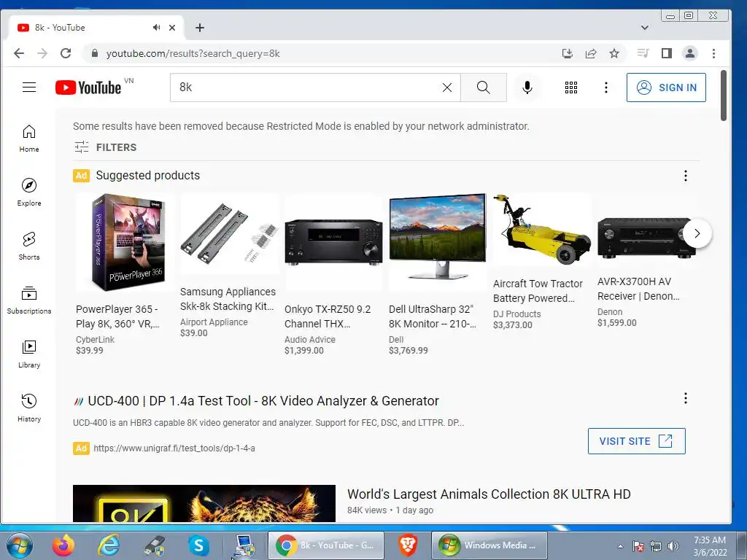Click the YouTube logo

point(88,87)
